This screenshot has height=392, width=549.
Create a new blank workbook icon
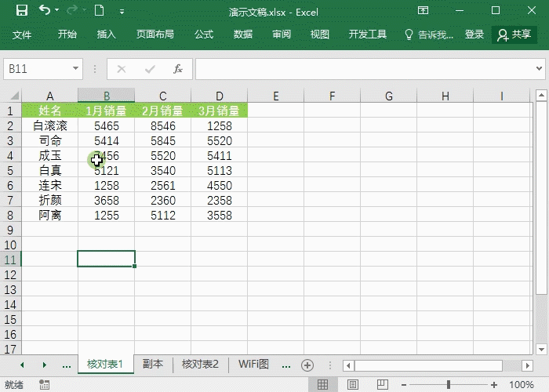[99, 10]
